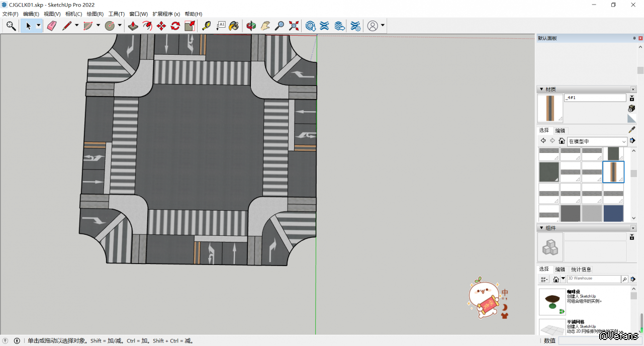Open the 相机(C) menu

pyautogui.click(x=73, y=14)
